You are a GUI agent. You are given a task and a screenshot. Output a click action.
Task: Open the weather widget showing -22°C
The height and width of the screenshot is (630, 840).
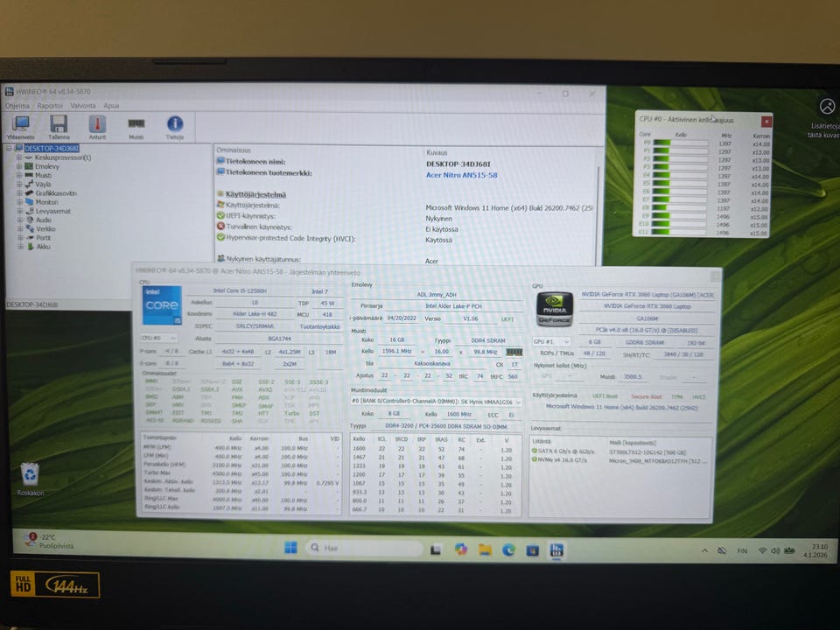click(51, 541)
